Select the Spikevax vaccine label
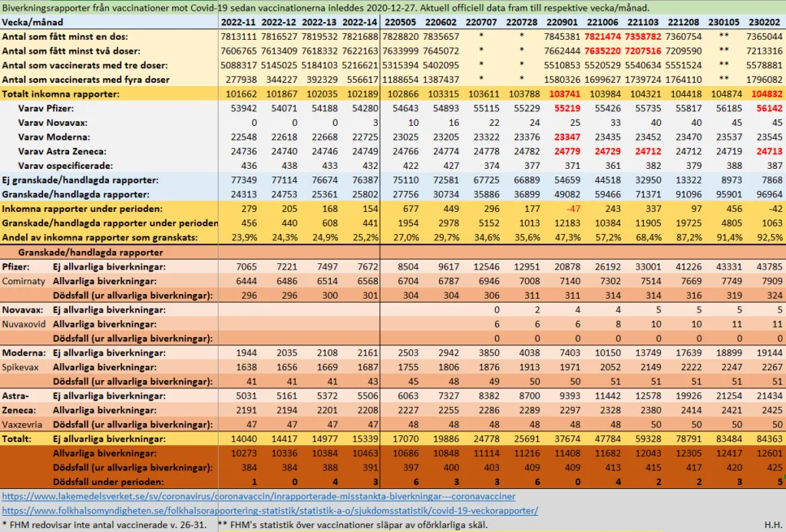The width and height of the screenshot is (786, 532). coord(22,367)
